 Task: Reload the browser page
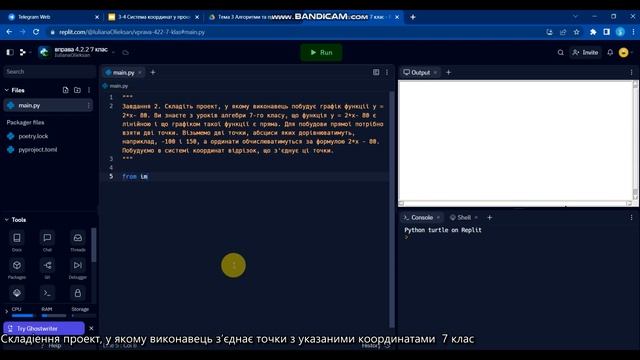click(36, 32)
